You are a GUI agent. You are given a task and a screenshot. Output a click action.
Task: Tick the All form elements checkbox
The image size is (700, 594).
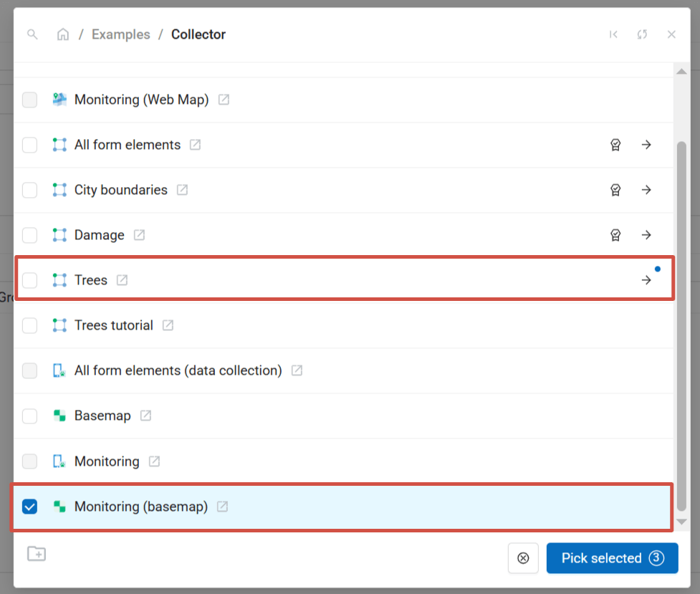[x=29, y=145]
